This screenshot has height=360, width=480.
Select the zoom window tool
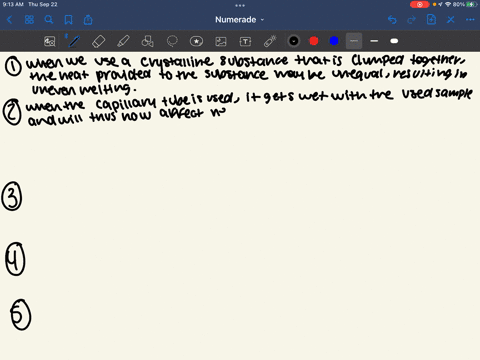point(50,41)
